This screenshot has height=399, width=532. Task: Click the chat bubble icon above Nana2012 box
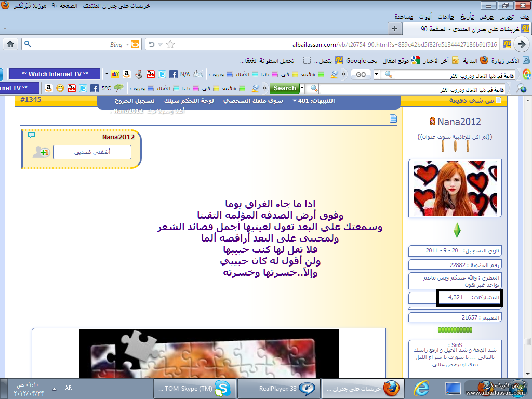[x=31, y=135]
